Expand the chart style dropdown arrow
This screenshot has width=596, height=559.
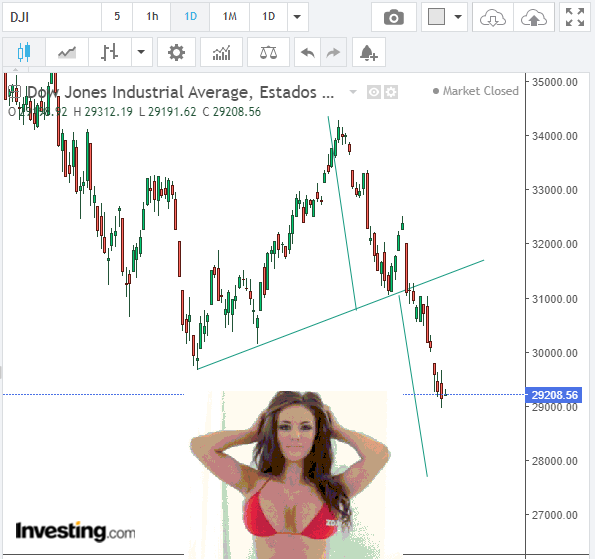pos(141,52)
